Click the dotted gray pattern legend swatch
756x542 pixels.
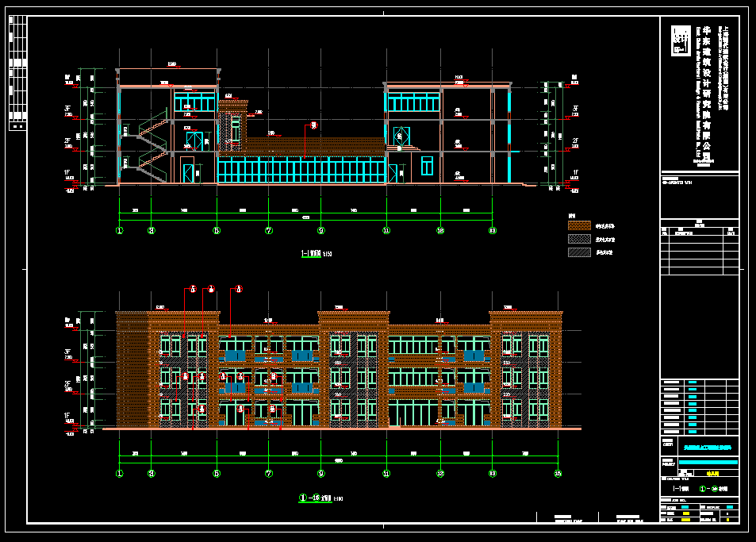(x=579, y=239)
